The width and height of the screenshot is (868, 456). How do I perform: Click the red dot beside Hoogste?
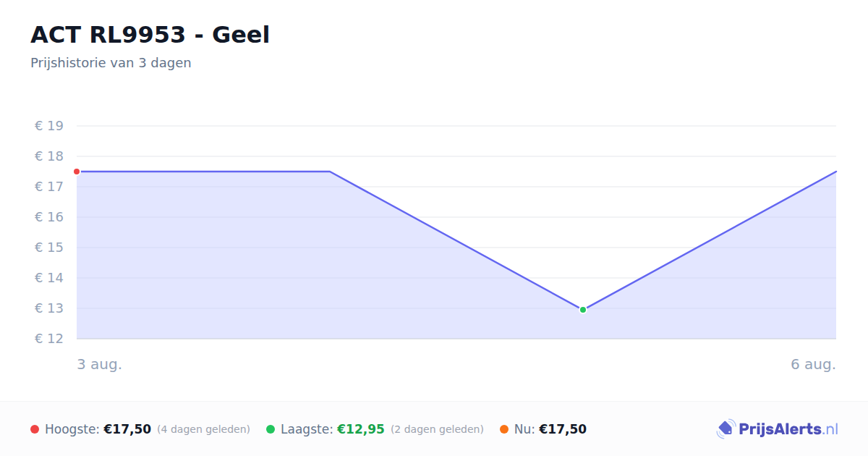(x=35, y=429)
